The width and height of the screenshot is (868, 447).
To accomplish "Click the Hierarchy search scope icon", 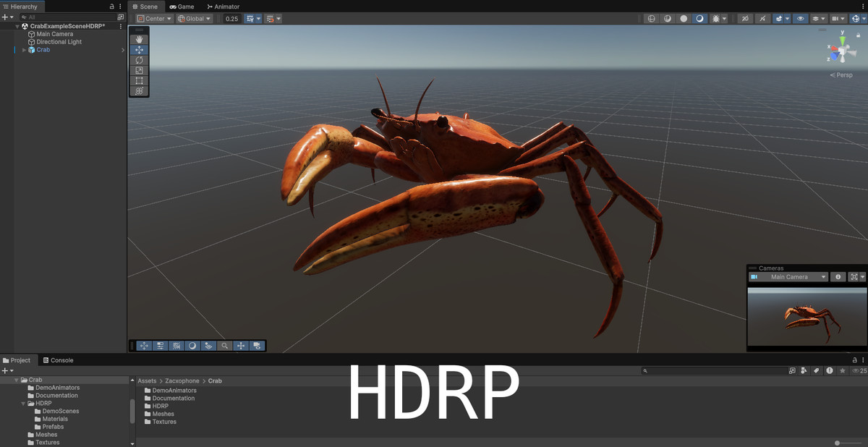I will (120, 17).
